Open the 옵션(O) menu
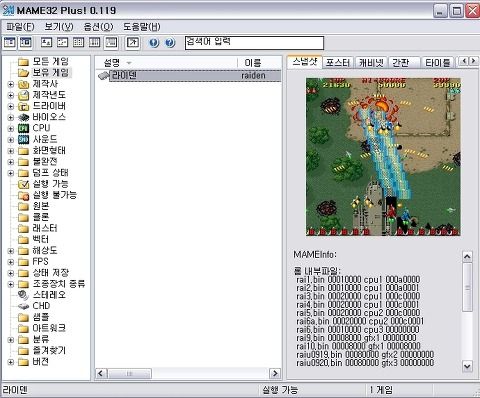 [98, 27]
